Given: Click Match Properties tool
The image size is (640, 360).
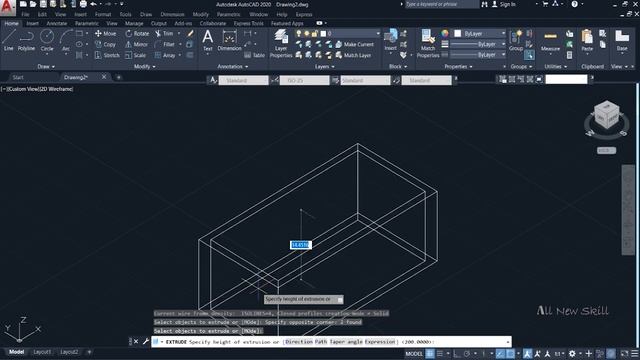Looking at the screenshot, I should [428, 44].
